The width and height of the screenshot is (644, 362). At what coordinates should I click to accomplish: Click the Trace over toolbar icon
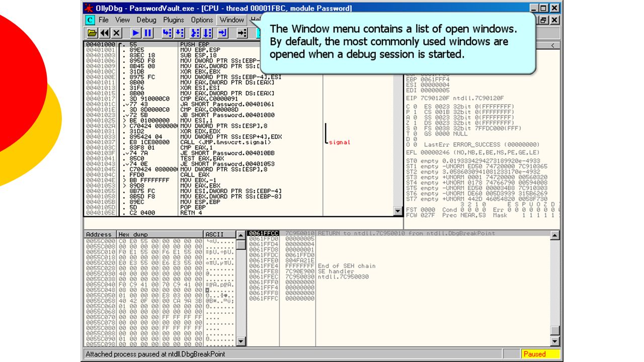point(207,33)
